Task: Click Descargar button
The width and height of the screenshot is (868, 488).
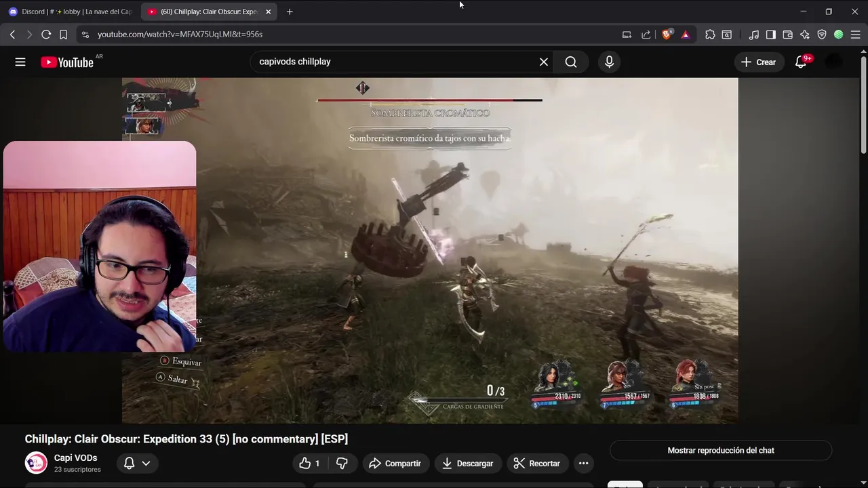Action: tap(467, 464)
